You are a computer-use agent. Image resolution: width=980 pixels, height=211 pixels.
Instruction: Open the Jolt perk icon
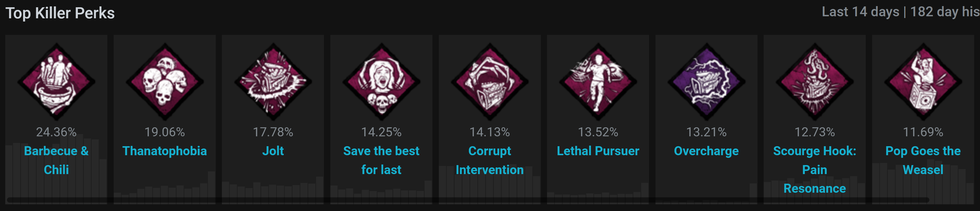pyautogui.click(x=273, y=81)
